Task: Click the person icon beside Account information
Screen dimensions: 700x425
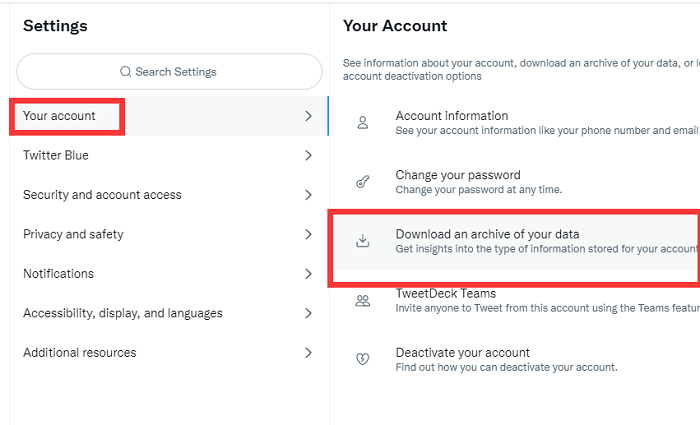Action: (363, 123)
